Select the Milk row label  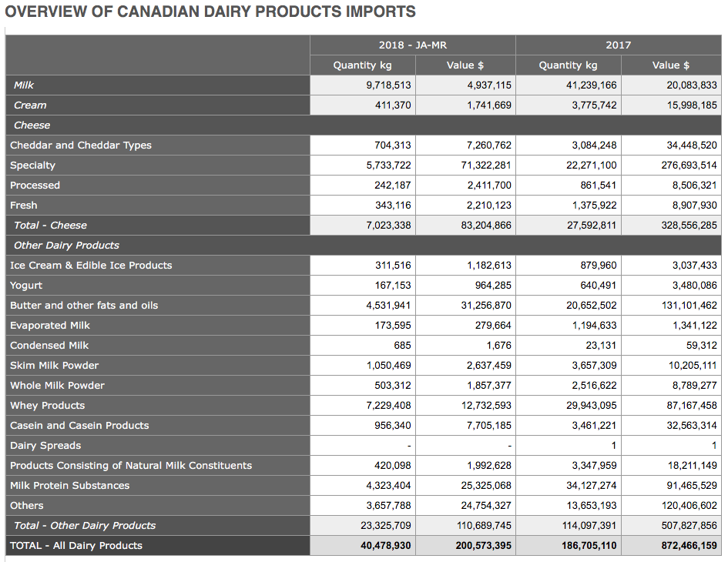[x=24, y=85]
